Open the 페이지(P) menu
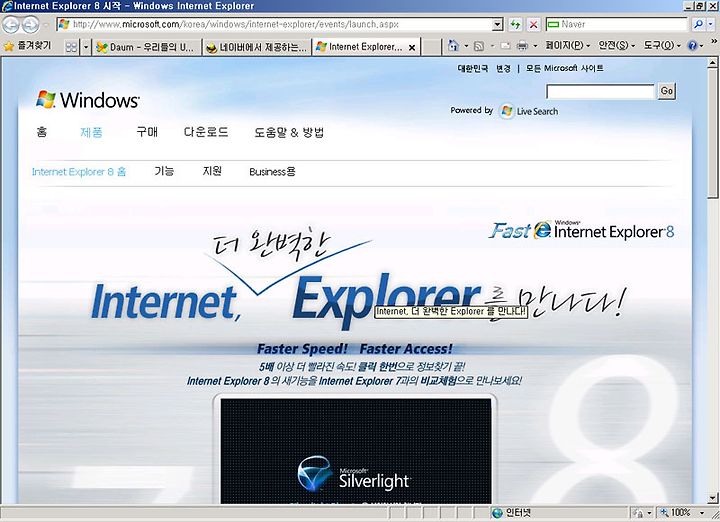720x522 pixels. coord(568,45)
